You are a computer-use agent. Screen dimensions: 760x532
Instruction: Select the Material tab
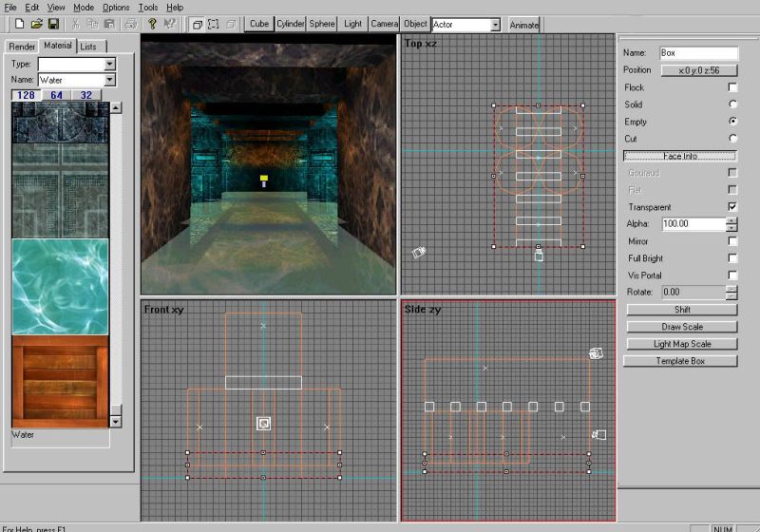click(58, 45)
